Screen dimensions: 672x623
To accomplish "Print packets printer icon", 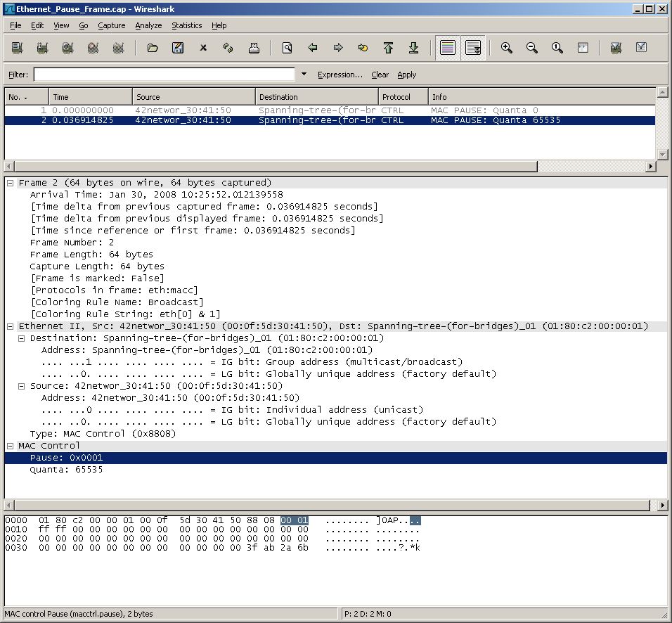I will click(x=254, y=48).
